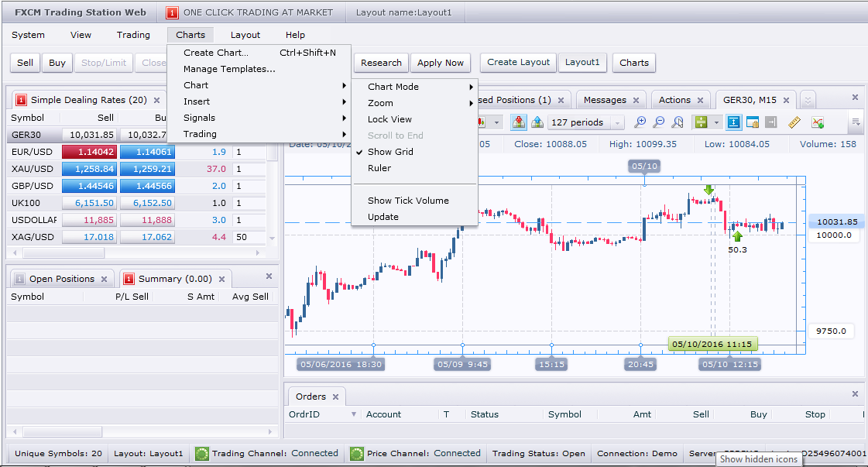Close the Messages tab
868x467 pixels.
(636, 100)
